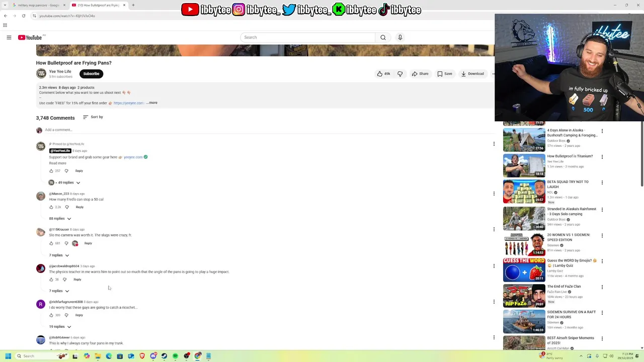Go back in browser history
Image resolution: width=644 pixels, height=362 pixels.
6,16
